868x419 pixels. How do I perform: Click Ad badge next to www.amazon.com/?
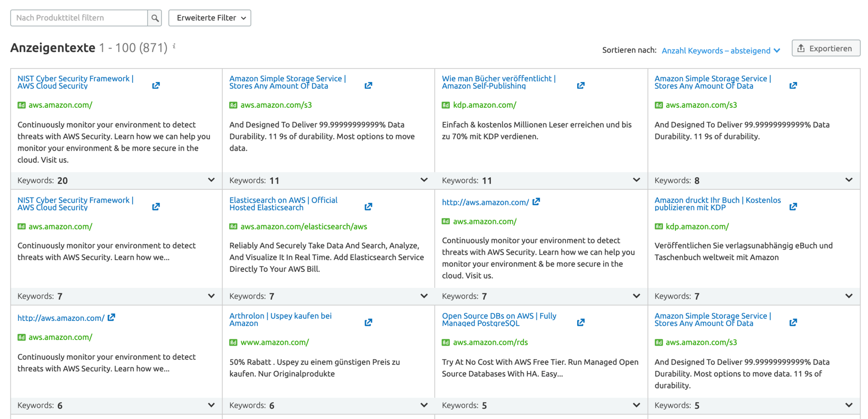pos(233,342)
